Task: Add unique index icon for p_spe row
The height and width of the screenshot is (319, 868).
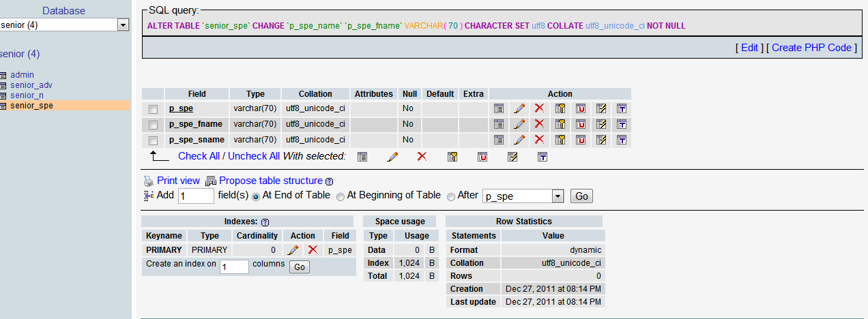Action: tap(580, 108)
